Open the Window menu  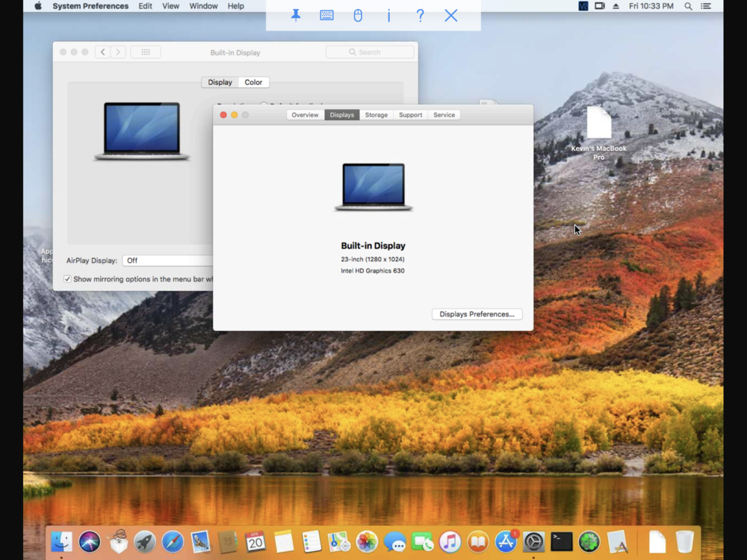click(203, 6)
